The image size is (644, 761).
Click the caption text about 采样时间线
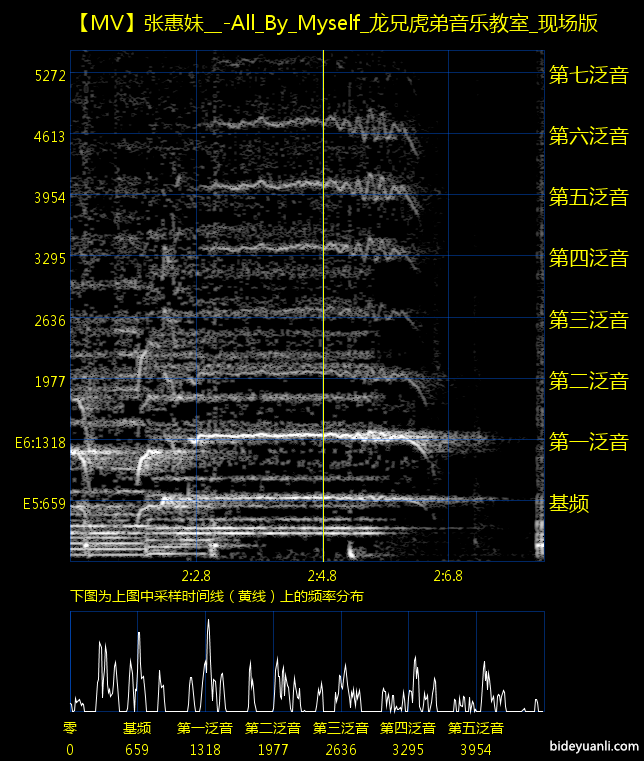217,595
